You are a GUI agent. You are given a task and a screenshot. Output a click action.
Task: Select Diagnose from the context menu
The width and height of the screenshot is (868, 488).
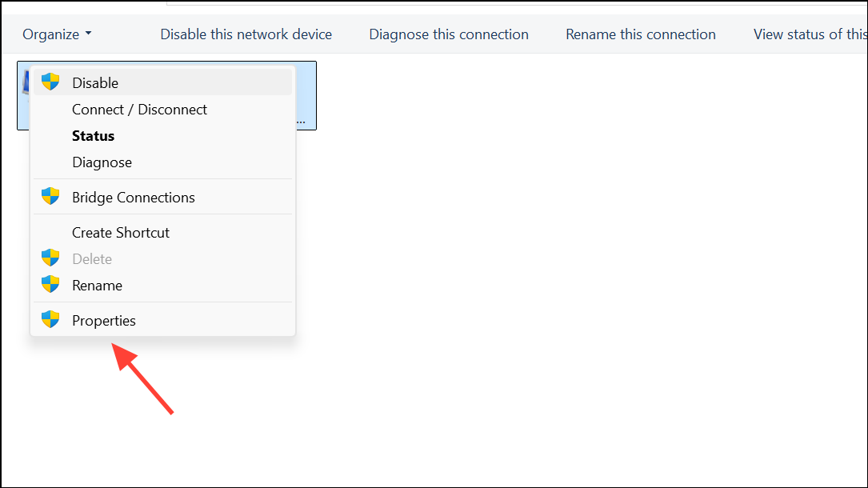pyautogui.click(x=102, y=162)
